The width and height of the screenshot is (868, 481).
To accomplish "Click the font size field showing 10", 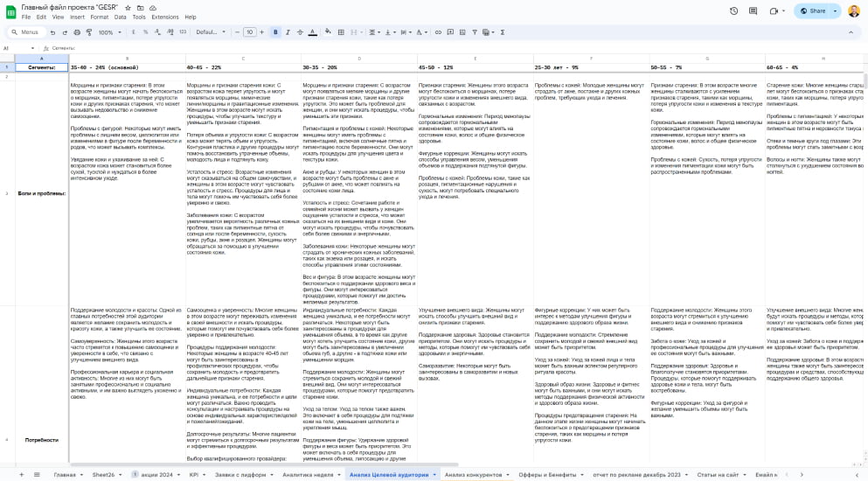I will coord(250,32).
